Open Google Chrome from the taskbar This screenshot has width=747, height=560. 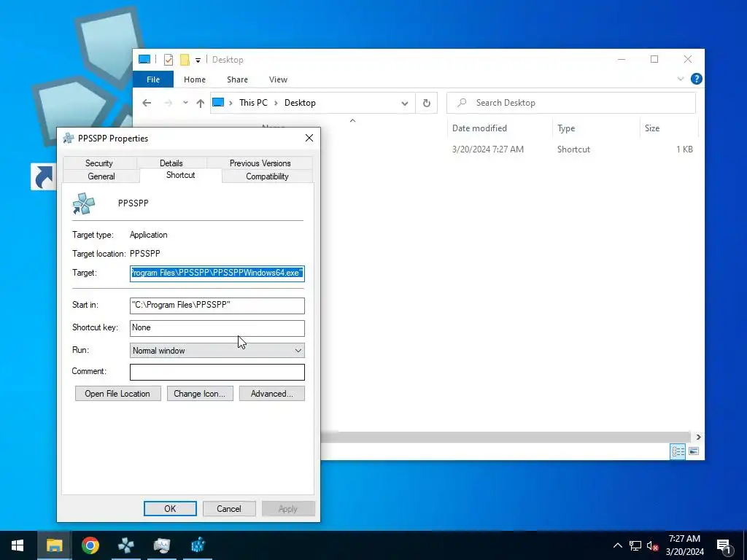point(90,545)
